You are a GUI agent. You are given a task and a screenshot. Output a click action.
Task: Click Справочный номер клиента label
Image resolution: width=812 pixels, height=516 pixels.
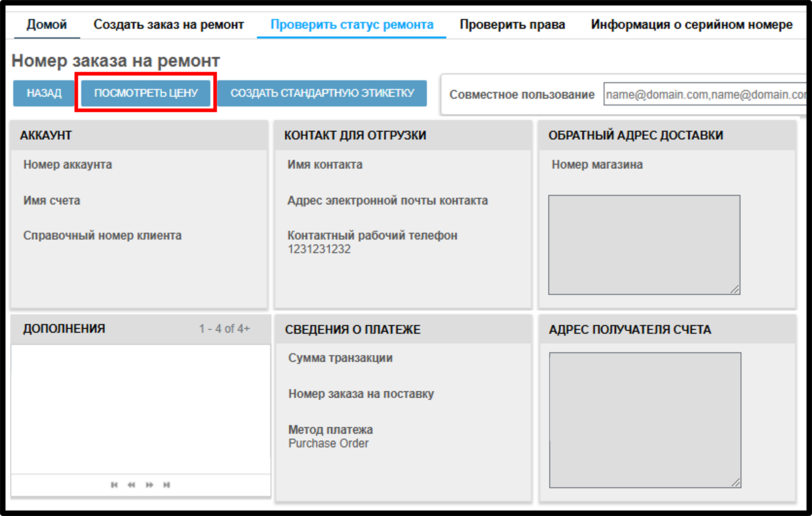pyautogui.click(x=102, y=235)
